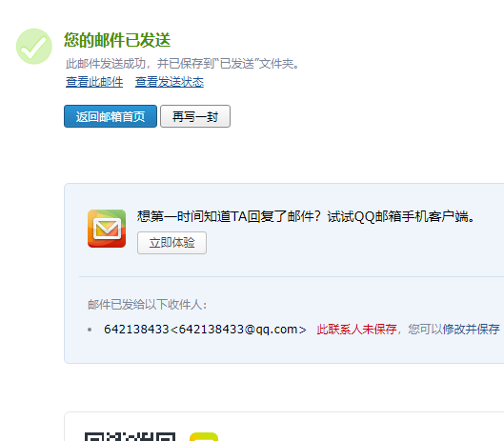Open the 查看此邮件 link

coord(94,82)
